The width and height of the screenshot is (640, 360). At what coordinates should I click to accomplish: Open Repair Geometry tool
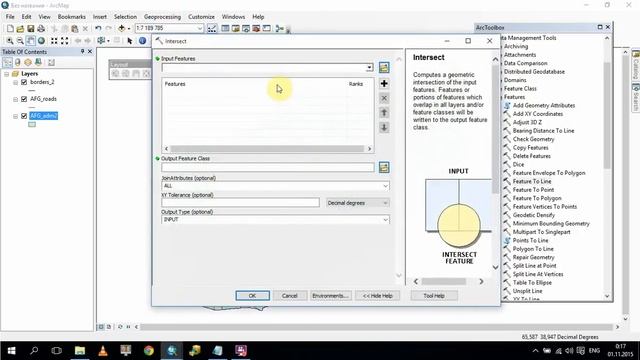[533, 257]
